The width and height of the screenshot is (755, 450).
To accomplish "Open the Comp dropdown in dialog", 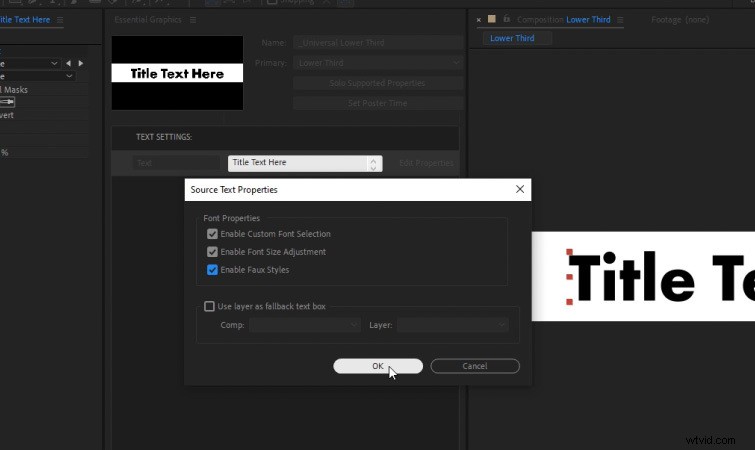I will 305,325.
